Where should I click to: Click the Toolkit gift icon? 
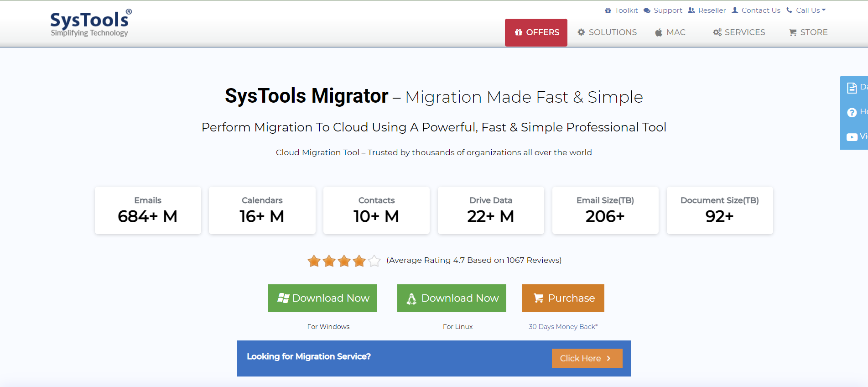[608, 10]
